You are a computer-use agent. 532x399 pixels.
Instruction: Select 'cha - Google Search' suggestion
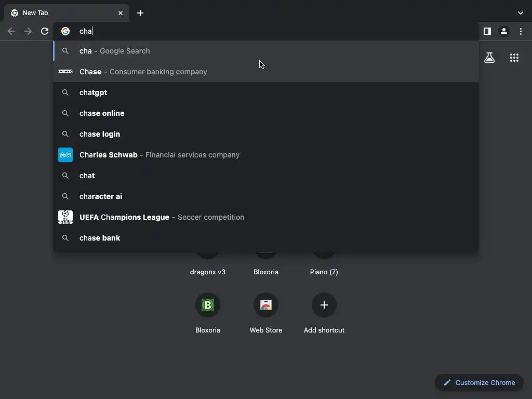pos(266,51)
